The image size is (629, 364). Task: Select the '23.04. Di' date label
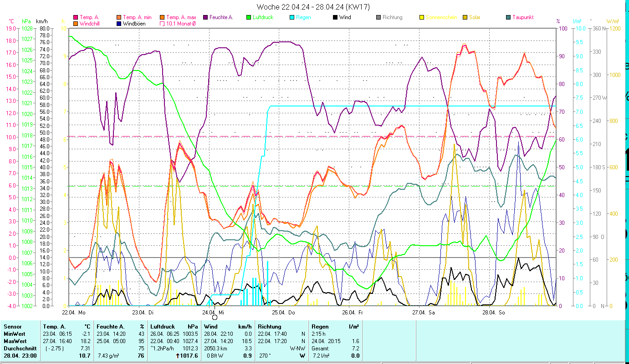point(143,313)
